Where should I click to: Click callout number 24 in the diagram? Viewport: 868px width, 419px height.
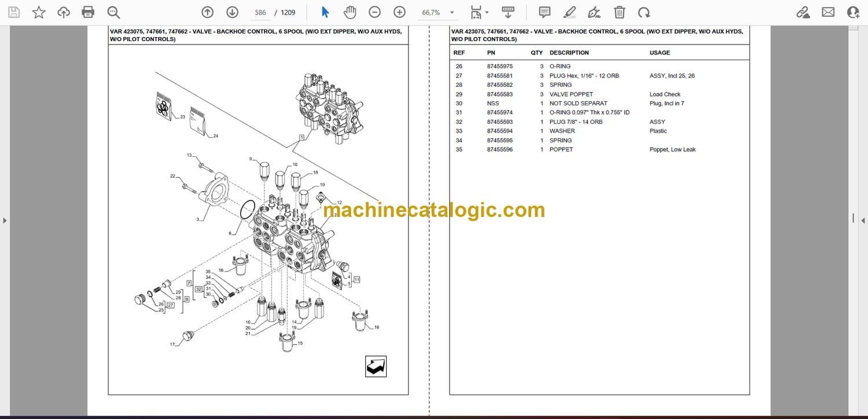tap(215, 136)
